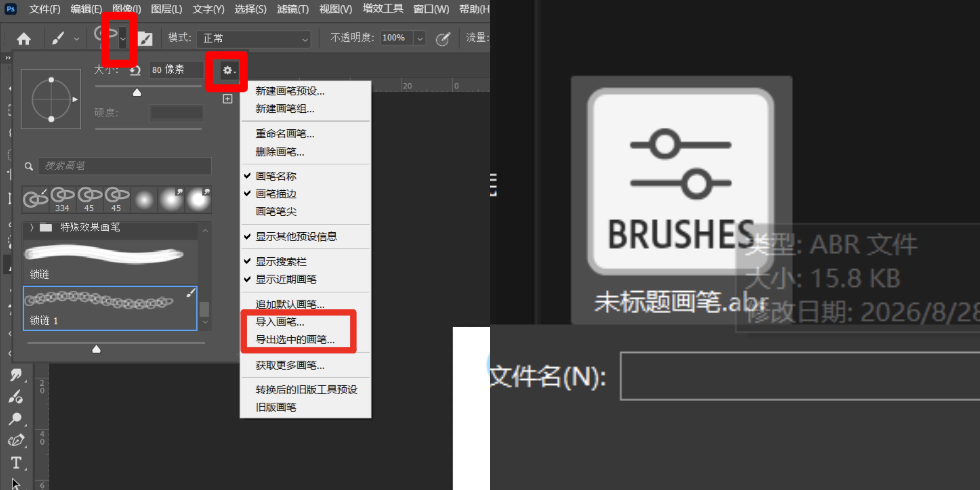Choose 新建画笔组... from menu
The image size is (980, 490).
[285, 109]
